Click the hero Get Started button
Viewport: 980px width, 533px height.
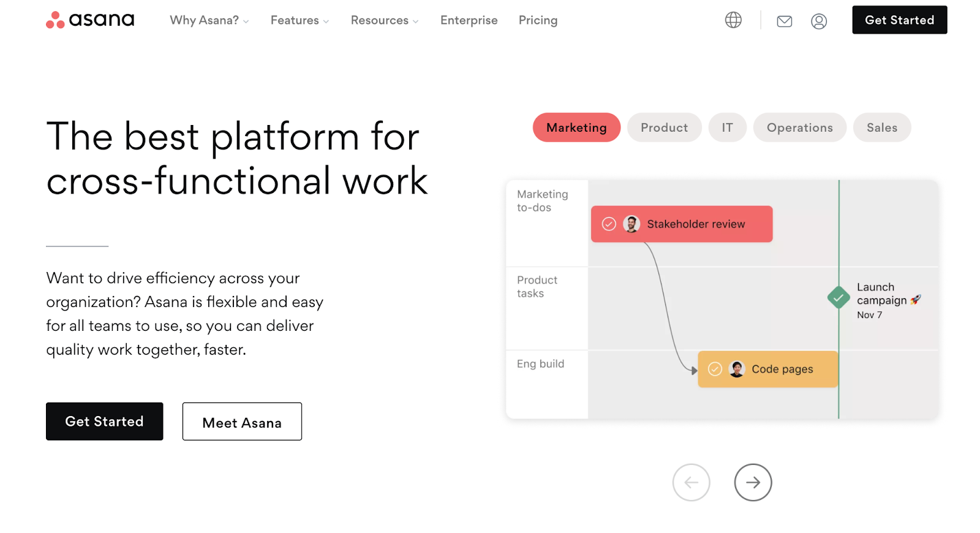point(105,421)
